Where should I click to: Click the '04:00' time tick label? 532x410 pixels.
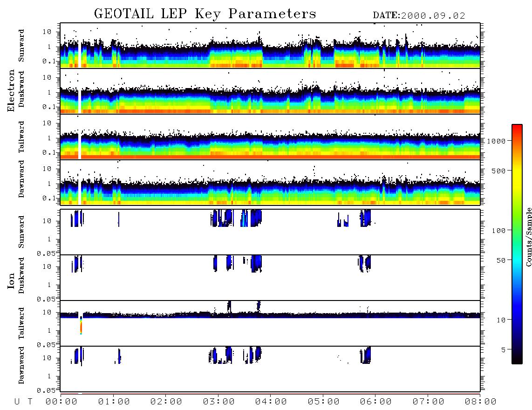click(271, 402)
